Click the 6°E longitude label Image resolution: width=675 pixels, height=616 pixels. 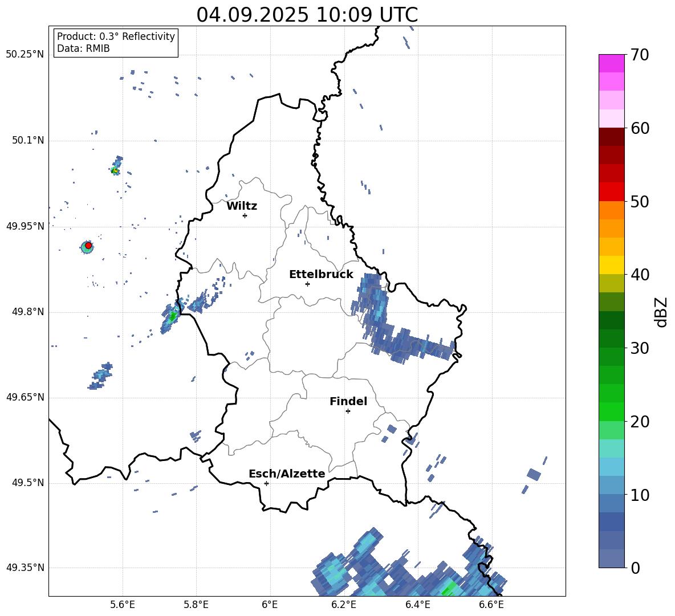(x=270, y=605)
